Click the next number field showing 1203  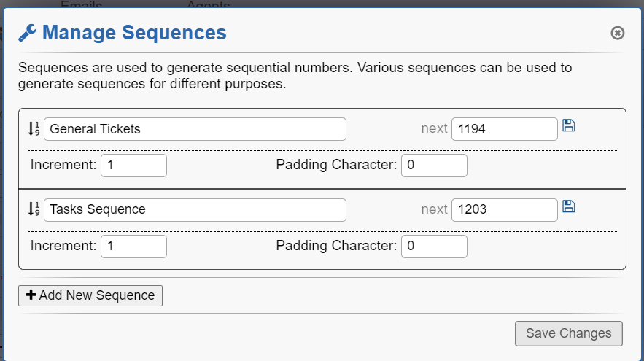(505, 210)
